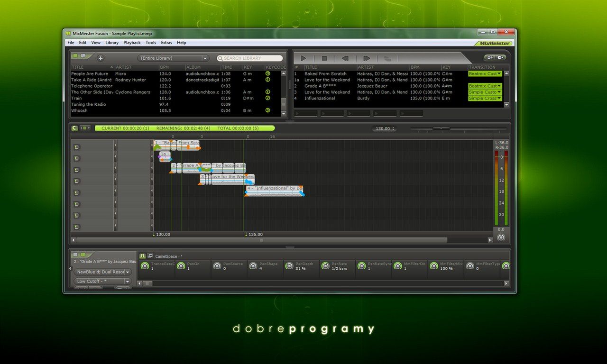Sort library by BPM column header
The height and width of the screenshot is (364, 607).
[x=171, y=67]
